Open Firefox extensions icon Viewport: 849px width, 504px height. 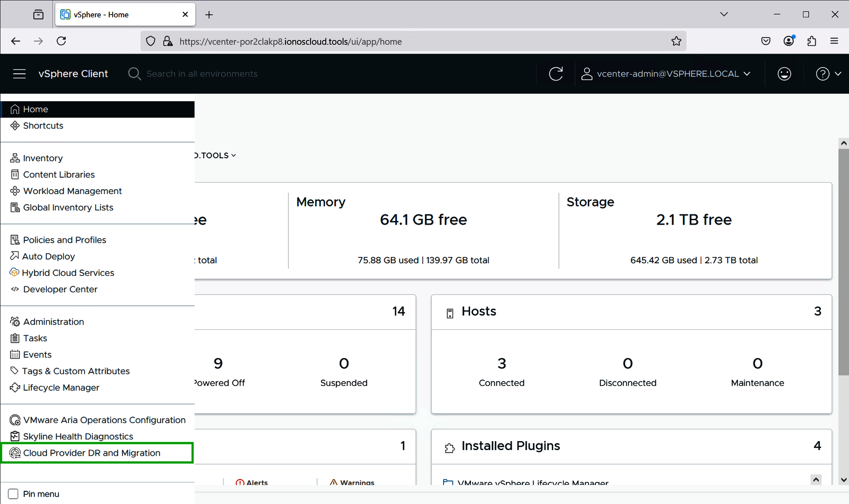click(x=811, y=41)
